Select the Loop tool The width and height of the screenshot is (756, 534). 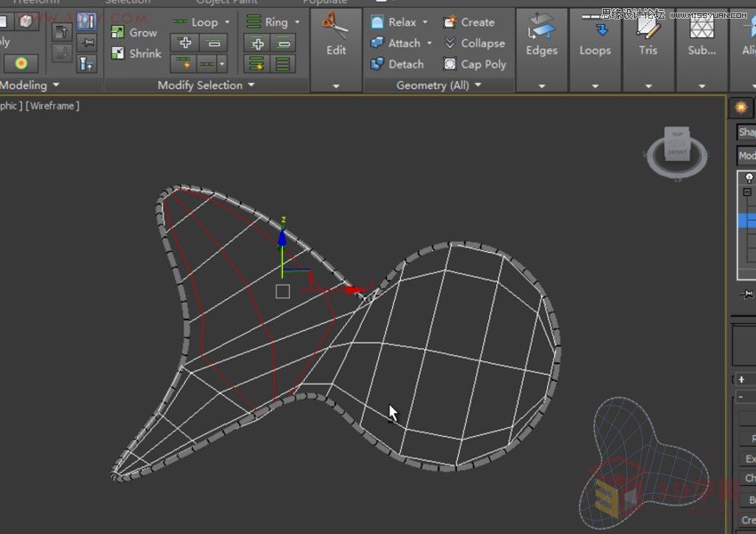tap(196, 22)
